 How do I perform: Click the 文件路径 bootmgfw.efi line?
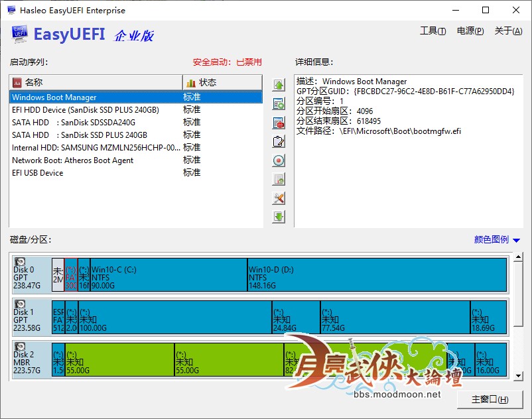pyautogui.click(x=379, y=131)
